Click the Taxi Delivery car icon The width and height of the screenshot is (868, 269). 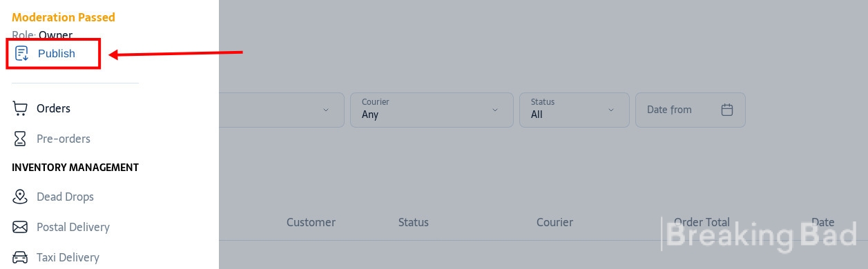(20, 257)
